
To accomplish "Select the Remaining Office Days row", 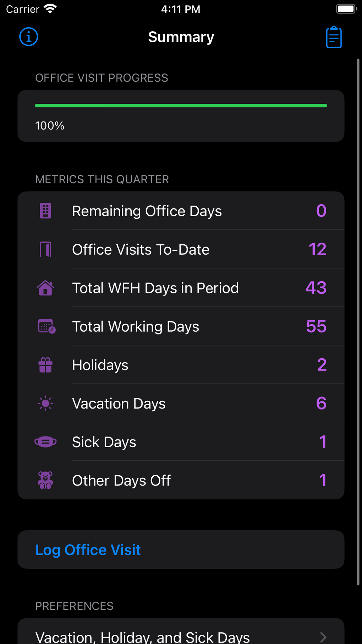I will pos(181,211).
